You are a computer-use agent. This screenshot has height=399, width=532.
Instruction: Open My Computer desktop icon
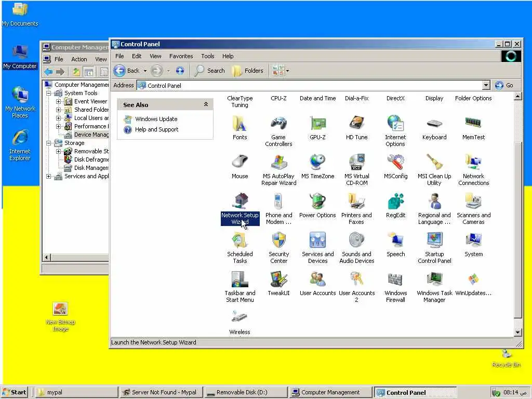(x=20, y=57)
